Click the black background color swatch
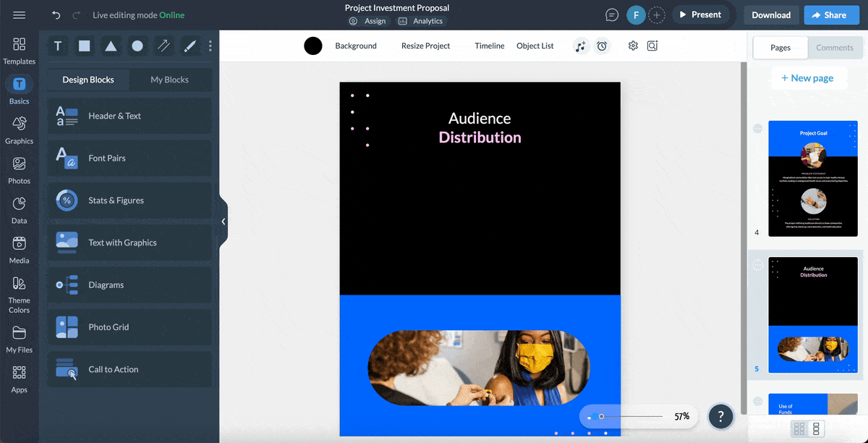This screenshot has width=868, height=443. pyautogui.click(x=313, y=46)
